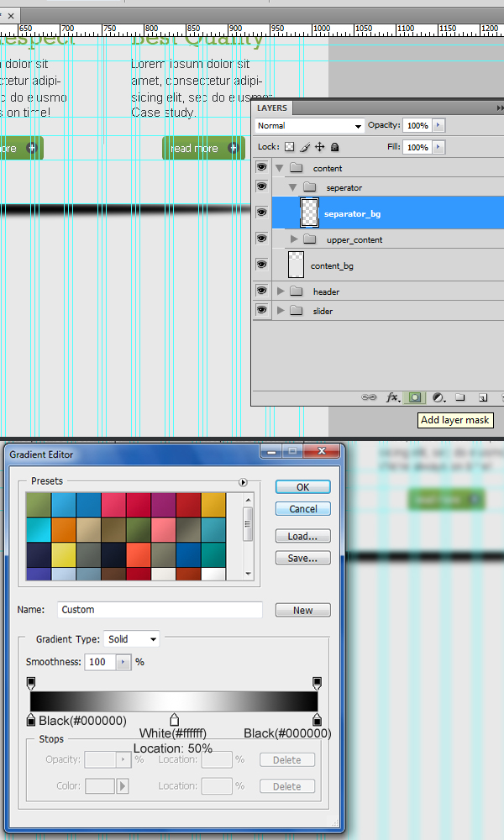
Task: Open the Fill slider arrow
Action: click(438, 147)
